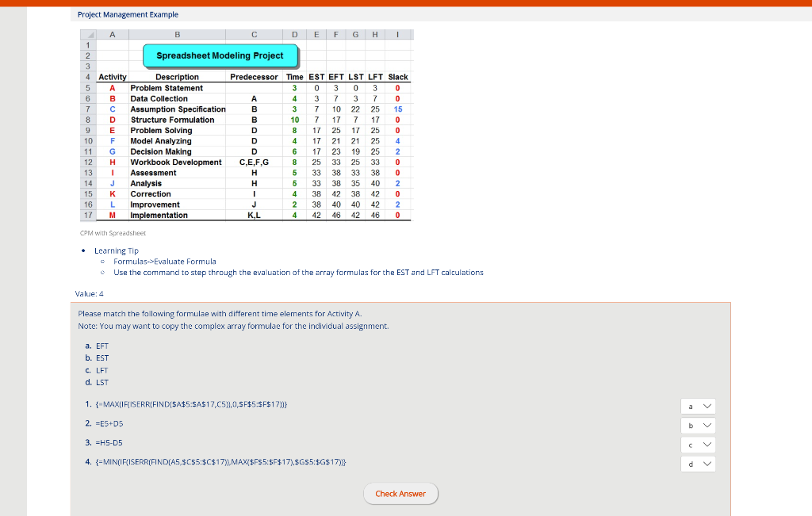
Task: Select the Problem Statement description cell
Action: click(176, 88)
